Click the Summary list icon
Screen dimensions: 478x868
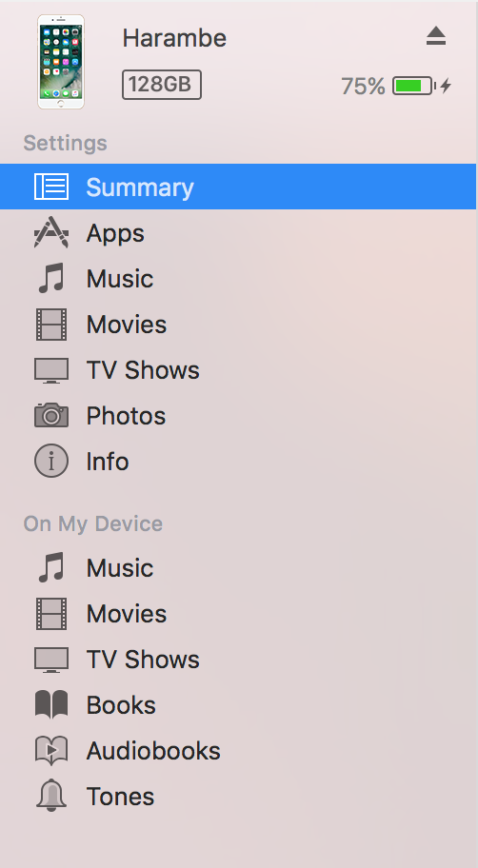(x=51, y=187)
